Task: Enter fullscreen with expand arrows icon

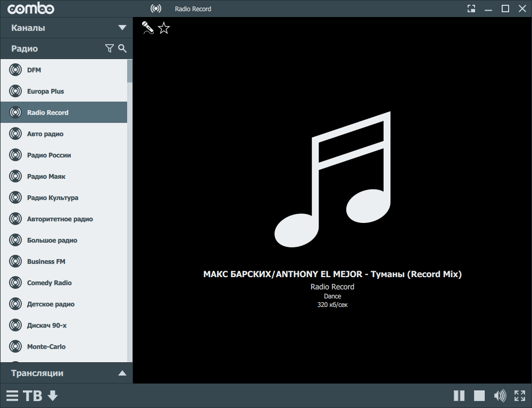Action: click(519, 395)
